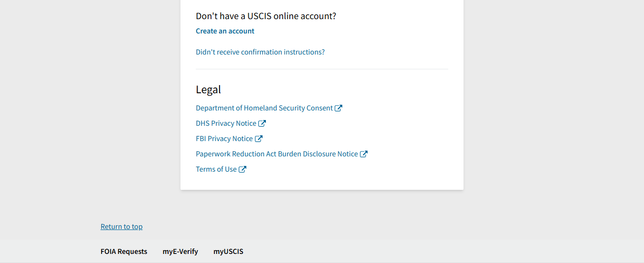Read the Terms of Use link text
The height and width of the screenshot is (263, 644).
pyautogui.click(x=216, y=169)
